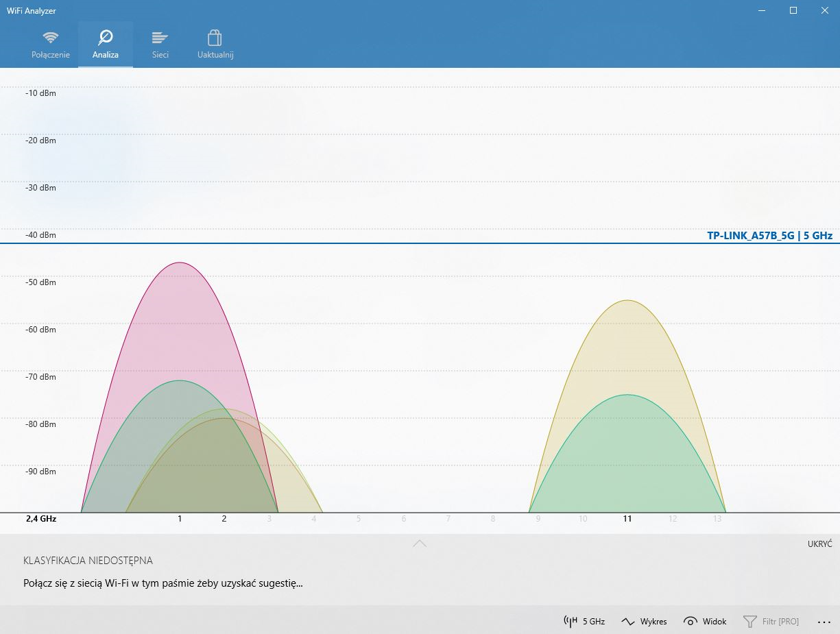Image resolution: width=840 pixels, height=634 pixels.
Task: Open the three-dots more options menu
Action: coord(824,622)
